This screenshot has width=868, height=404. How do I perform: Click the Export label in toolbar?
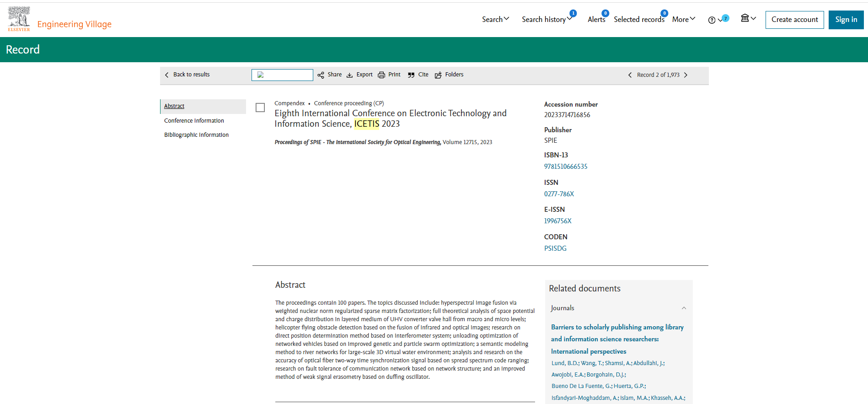364,75
